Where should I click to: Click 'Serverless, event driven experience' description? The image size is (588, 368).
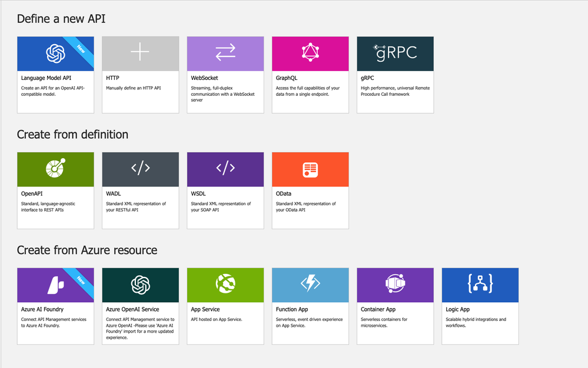309,322
